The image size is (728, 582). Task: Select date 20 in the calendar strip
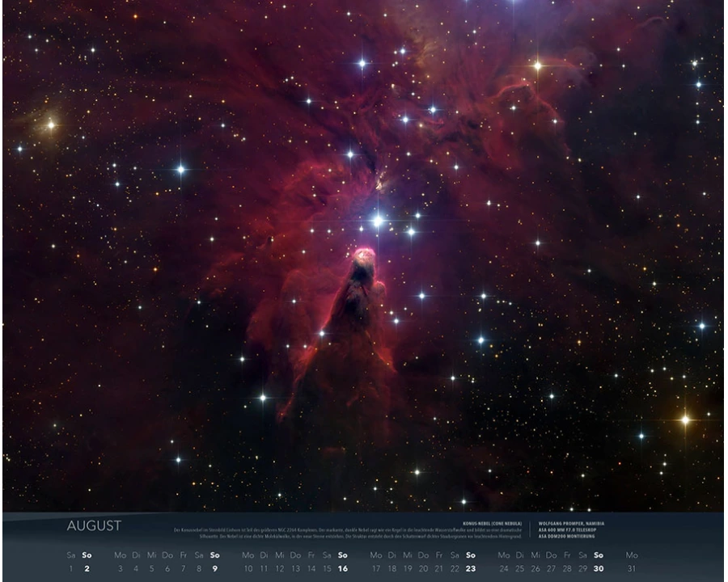pos(424,568)
